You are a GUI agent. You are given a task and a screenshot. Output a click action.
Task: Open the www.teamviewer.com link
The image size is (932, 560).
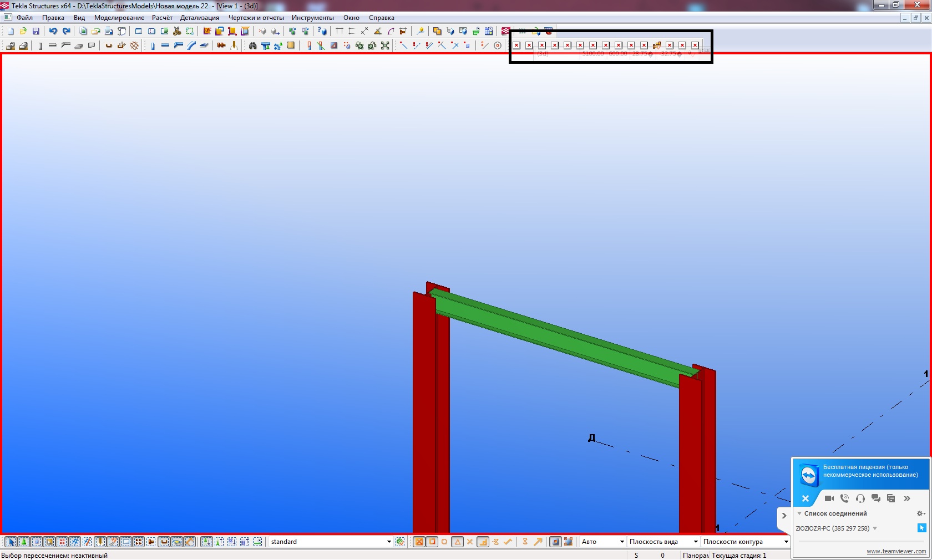pyautogui.click(x=896, y=551)
